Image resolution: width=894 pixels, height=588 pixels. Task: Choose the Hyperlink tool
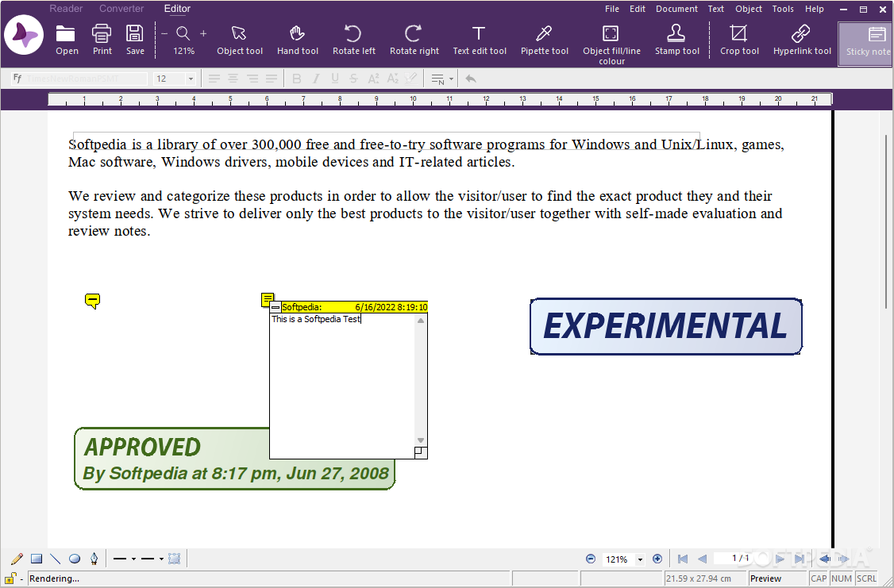coord(802,40)
